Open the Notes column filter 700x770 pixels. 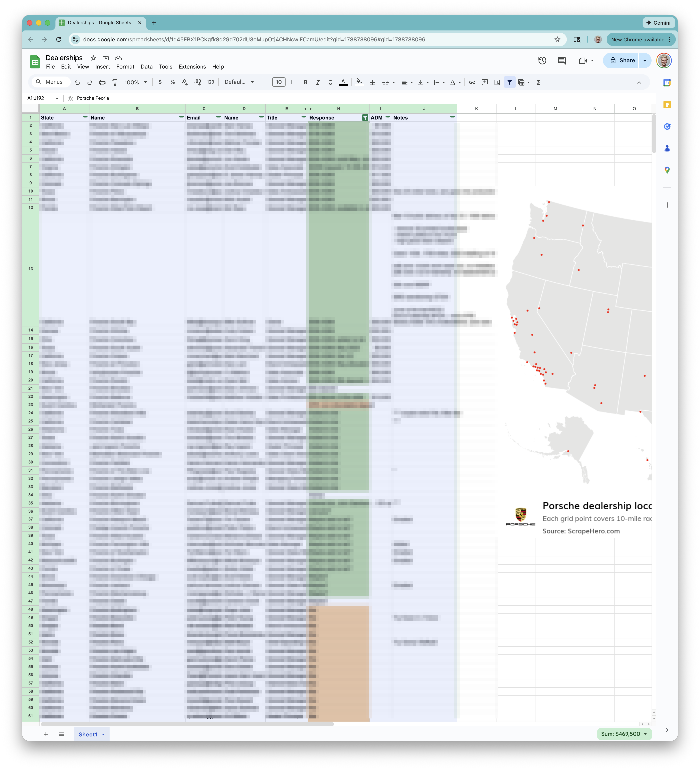click(x=452, y=118)
